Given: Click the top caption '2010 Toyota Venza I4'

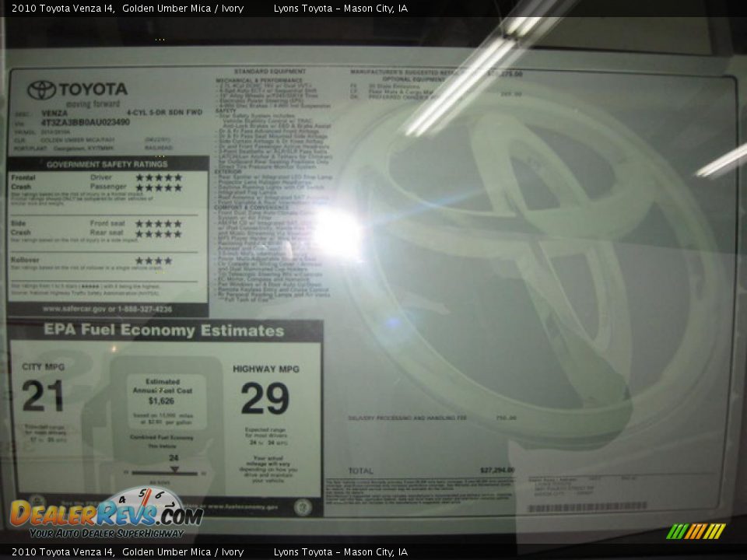Looking at the screenshot, I should click(x=63, y=8).
